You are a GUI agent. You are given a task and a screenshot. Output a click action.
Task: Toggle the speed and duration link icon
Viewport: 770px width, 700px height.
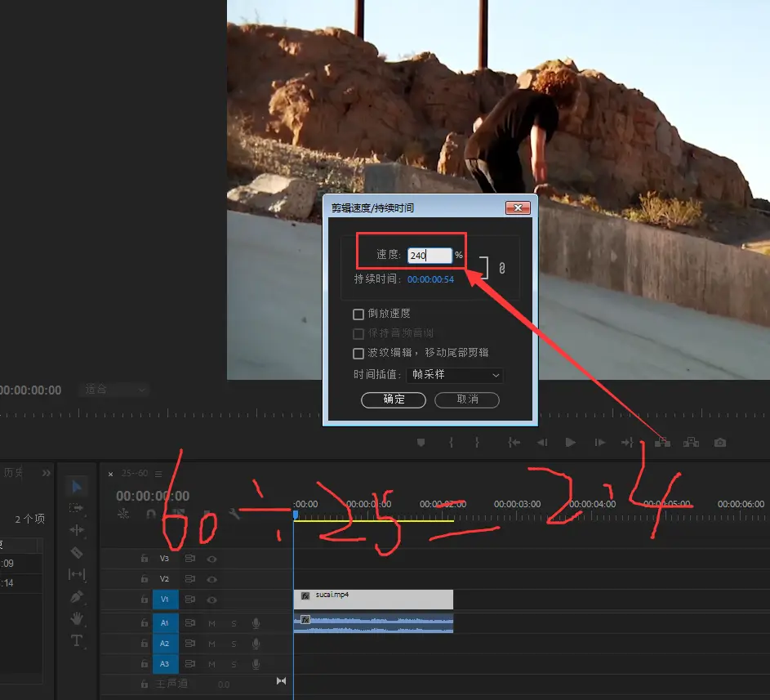click(502, 268)
